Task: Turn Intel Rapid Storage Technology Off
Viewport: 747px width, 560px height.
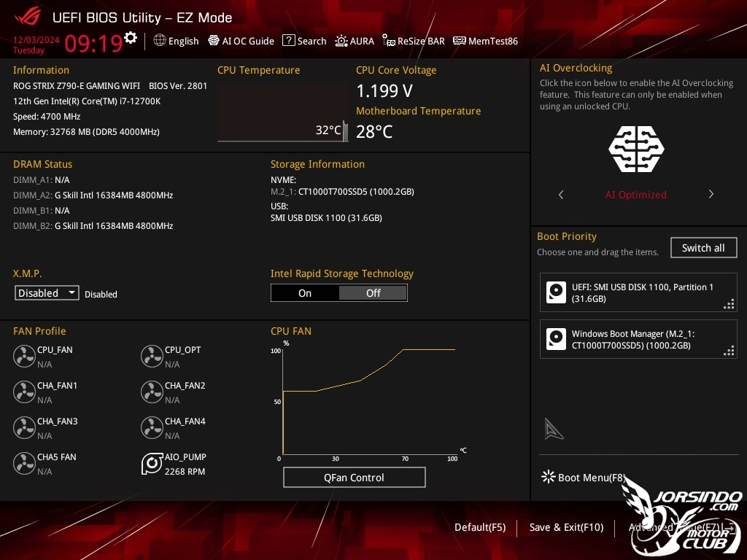Action: point(373,293)
